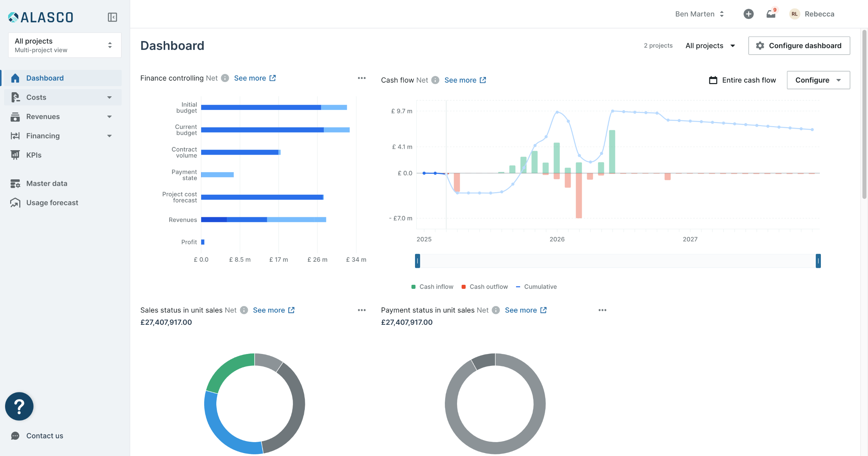Open the help question mark button

click(x=19, y=406)
